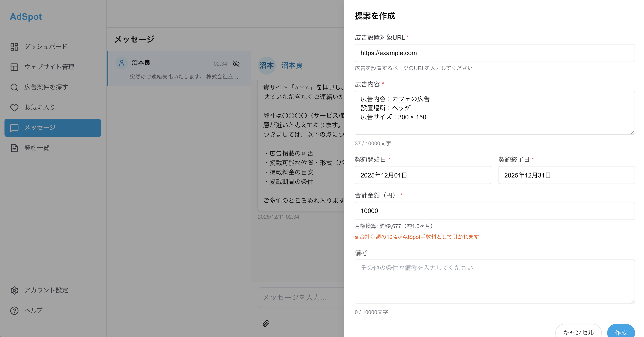Click the 広告案件を探す magnifier icon
644x337 pixels.
[14, 87]
